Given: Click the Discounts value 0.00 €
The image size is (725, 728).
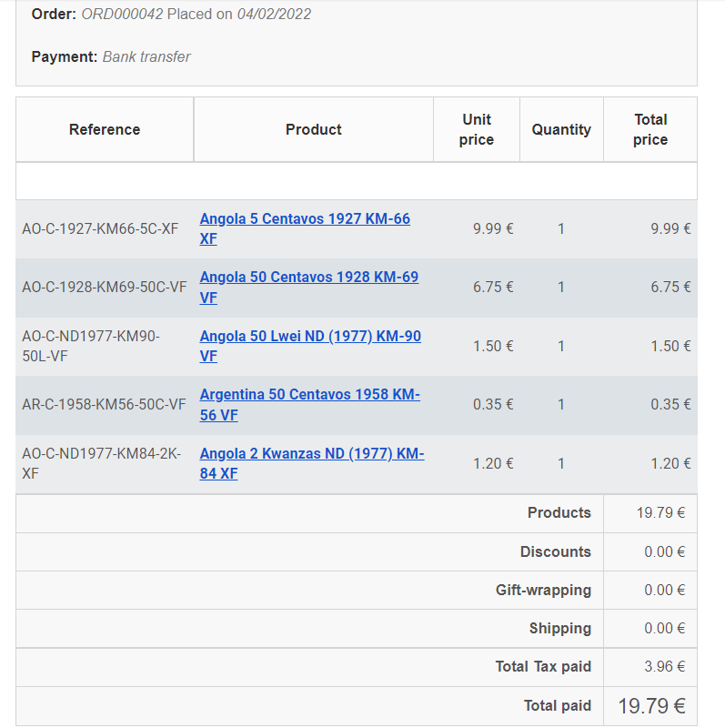Looking at the screenshot, I should tap(664, 551).
